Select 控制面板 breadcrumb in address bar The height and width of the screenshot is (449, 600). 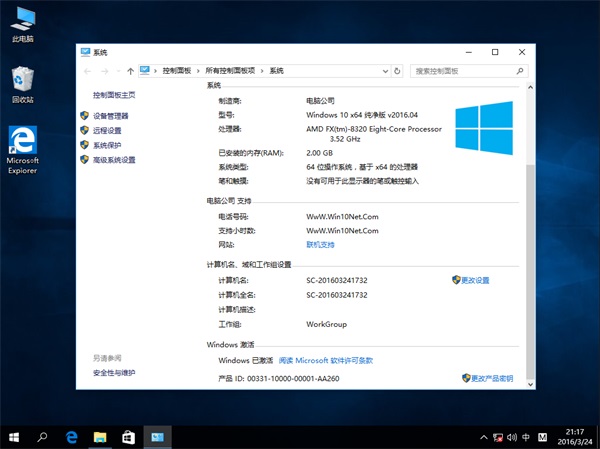175,71
